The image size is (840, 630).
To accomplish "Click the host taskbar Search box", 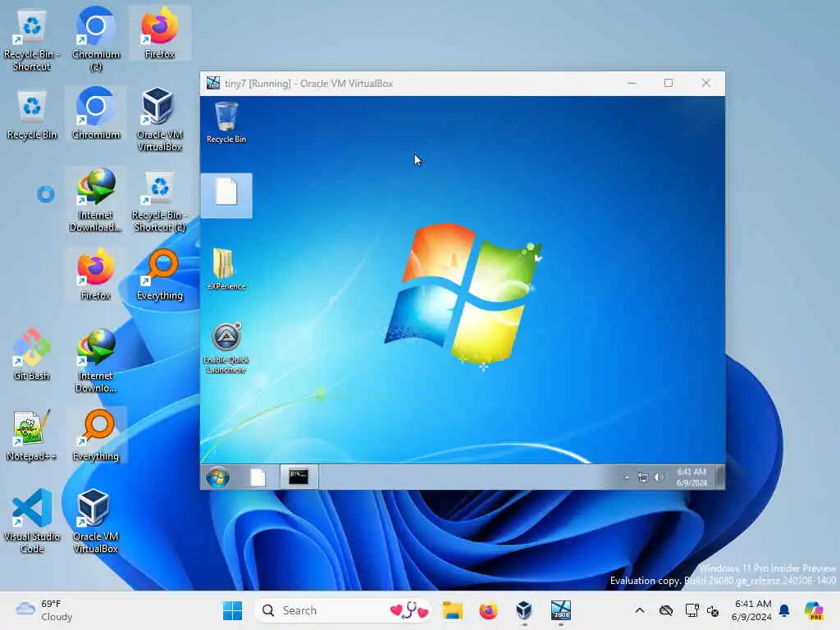I will click(343, 610).
